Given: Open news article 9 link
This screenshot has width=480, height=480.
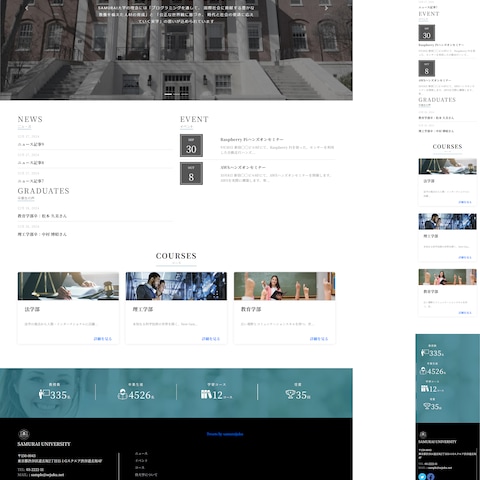Looking at the screenshot, I should coord(31,144).
